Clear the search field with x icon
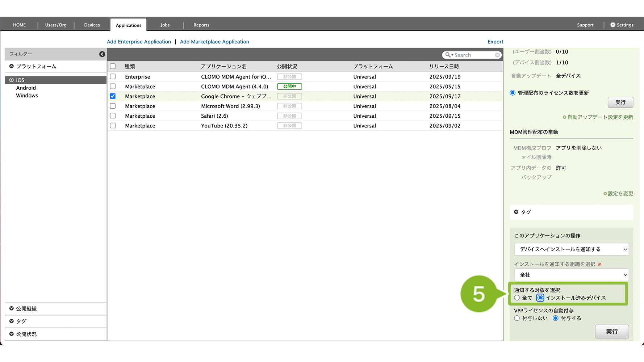Screen dimensions: 644x362 click(x=497, y=55)
